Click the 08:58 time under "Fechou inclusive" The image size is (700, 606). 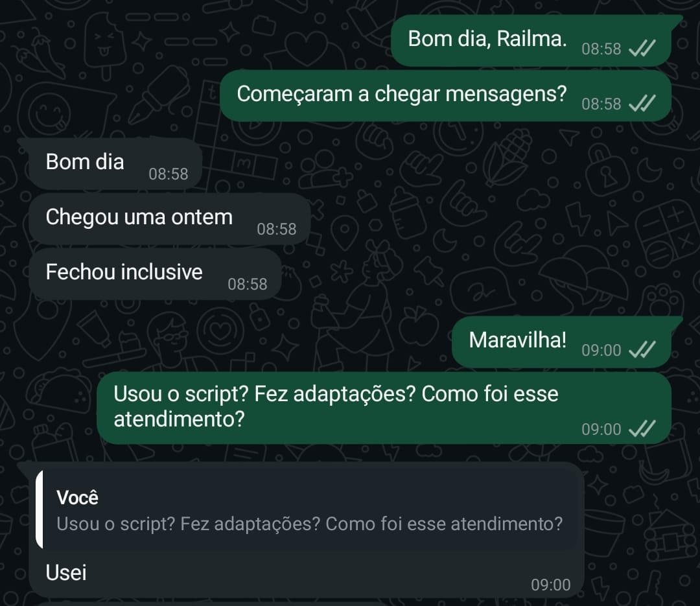(248, 284)
